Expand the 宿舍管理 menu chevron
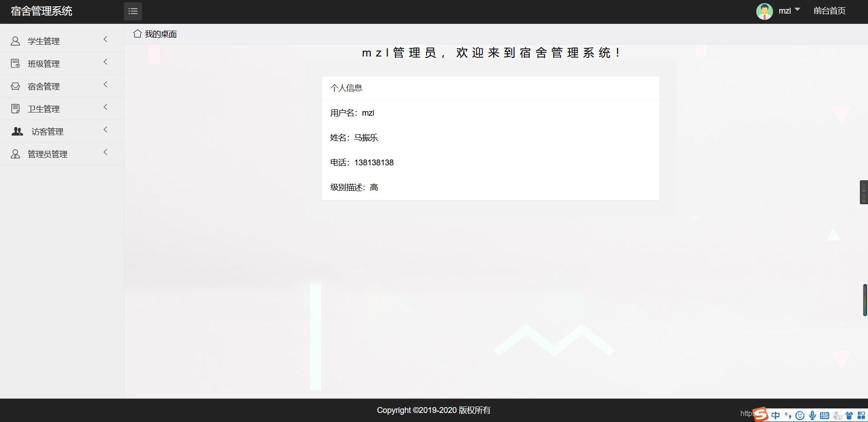This screenshot has height=422, width=868. click(x=105, y=84)
